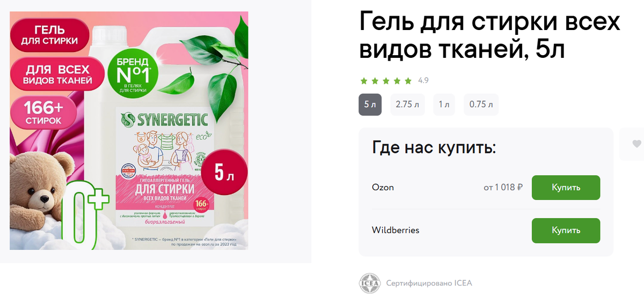This screenshot has height=298, width=644.
Task: Click the first rating star
Action: coord(364,81)
